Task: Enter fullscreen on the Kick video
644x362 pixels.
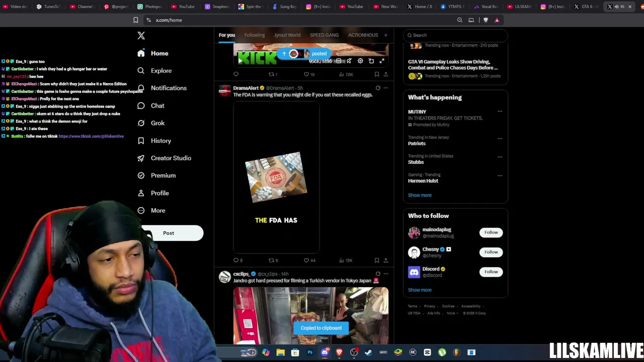Action: pyautogui.click(x=382, y=61)
